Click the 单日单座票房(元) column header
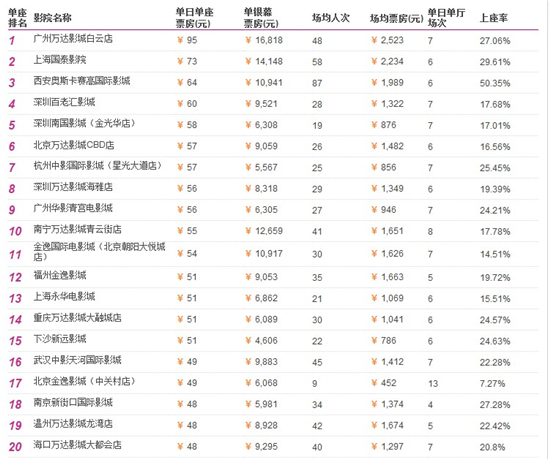Viewport: 550px width, 459px height. point(195,18)
